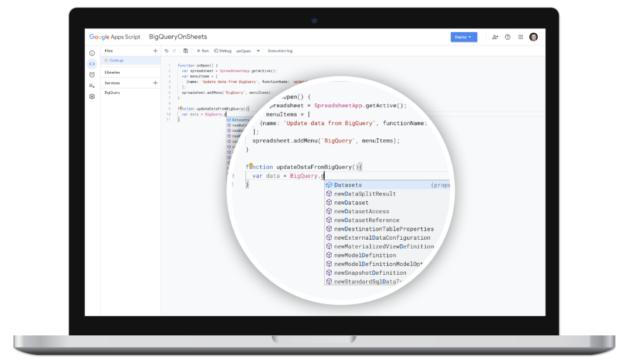The width and height of the screenshot is (629, 364).
Task: Go to Google Apps Script logo home
Action: [114, 37]
